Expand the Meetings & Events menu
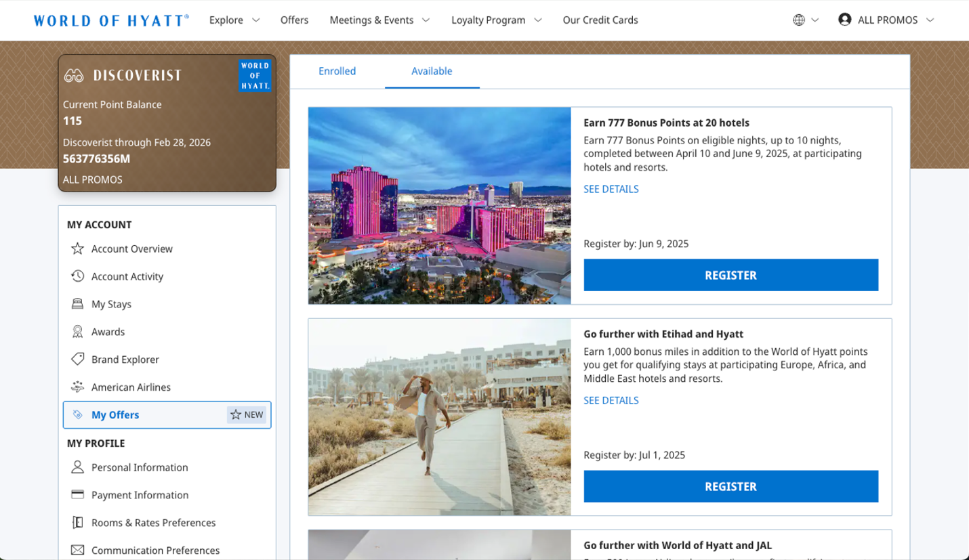Viewport: 969px width, 560px height. point(379,20)
